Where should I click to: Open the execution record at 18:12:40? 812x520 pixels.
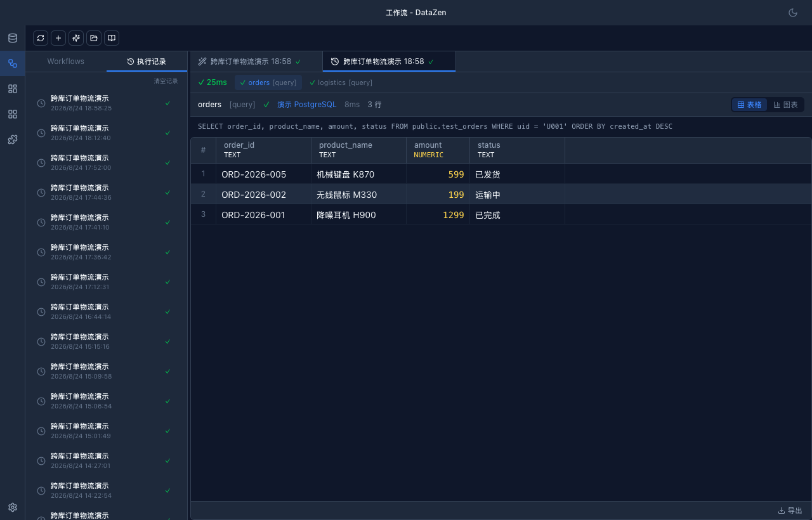pyautogui.click(x=107, y=133)
